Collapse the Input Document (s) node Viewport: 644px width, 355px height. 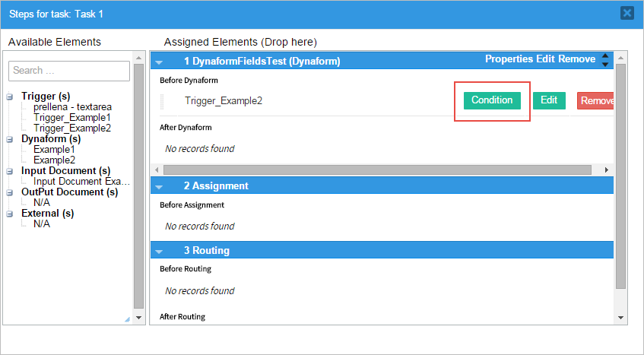click(10, 171)
